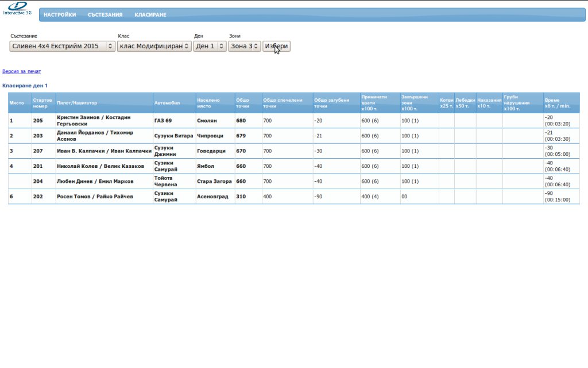Click start number 202
The image size is (588, 368).
(x=38, y=197)
